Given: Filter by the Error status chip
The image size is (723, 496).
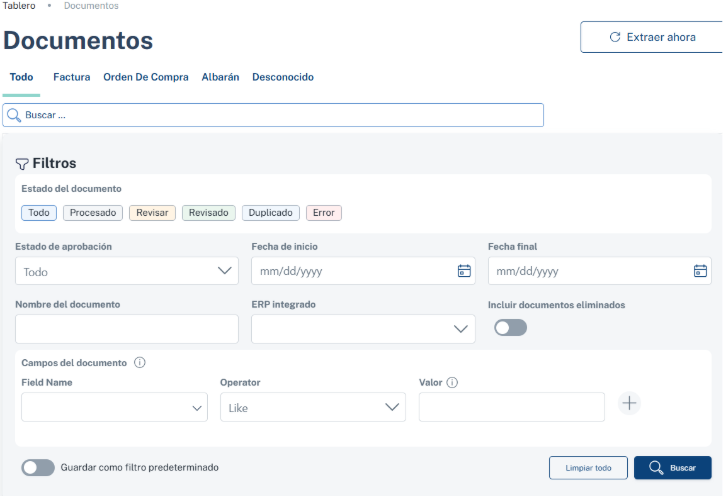Looking at the screenshot, I should point(324,213).
